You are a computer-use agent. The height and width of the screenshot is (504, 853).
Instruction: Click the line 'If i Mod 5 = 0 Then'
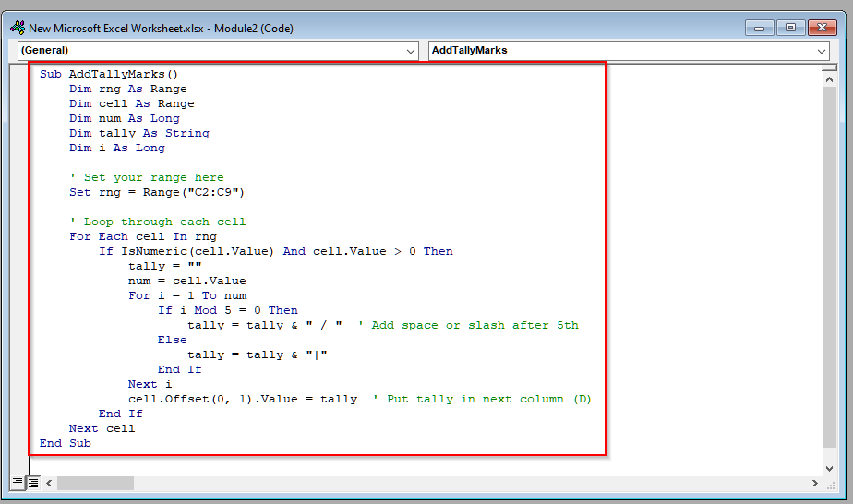(x=228, y=310)
